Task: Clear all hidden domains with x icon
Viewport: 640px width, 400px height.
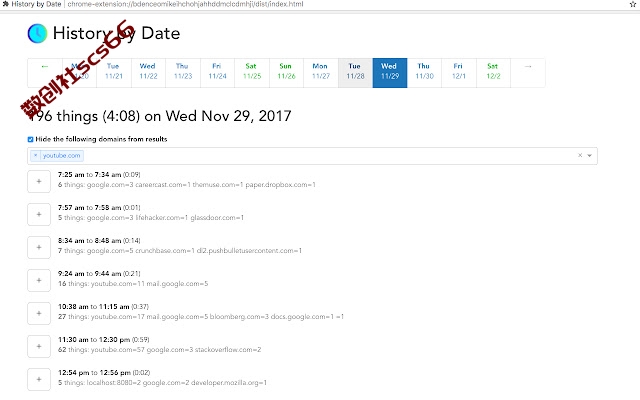Action: point(580,156)
